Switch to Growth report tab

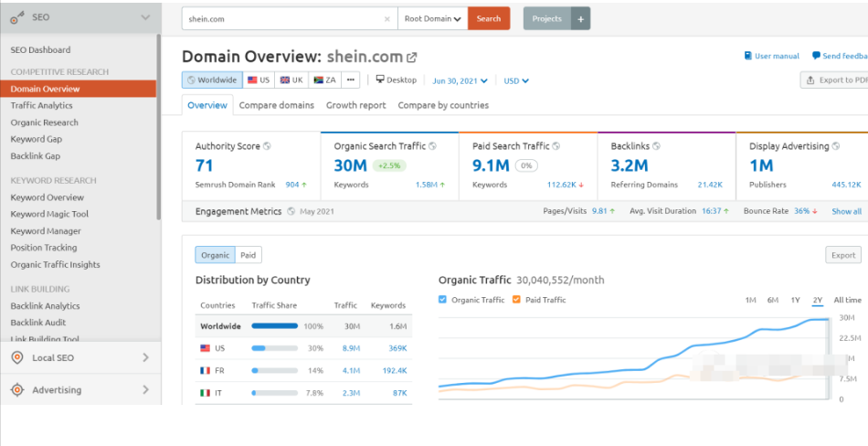coord(356,105)
